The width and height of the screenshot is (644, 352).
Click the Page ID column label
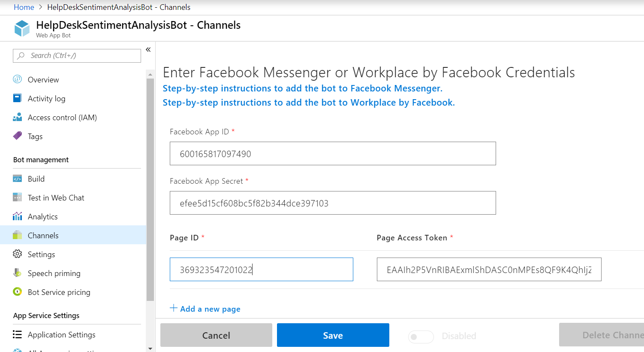[x=184, y=238]
